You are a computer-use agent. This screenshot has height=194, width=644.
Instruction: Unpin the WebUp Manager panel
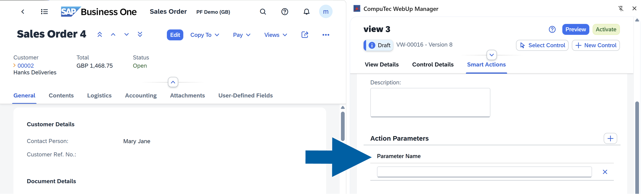pyautogui.click(x=621, y=8)
